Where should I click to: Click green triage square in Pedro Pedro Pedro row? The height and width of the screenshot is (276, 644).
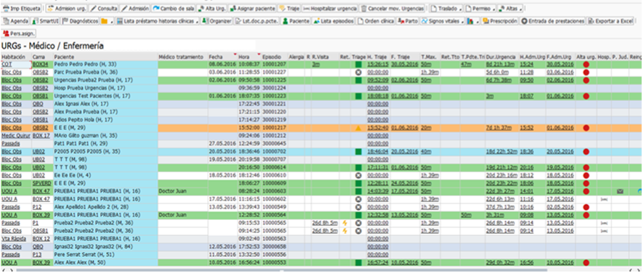[358, 65]
